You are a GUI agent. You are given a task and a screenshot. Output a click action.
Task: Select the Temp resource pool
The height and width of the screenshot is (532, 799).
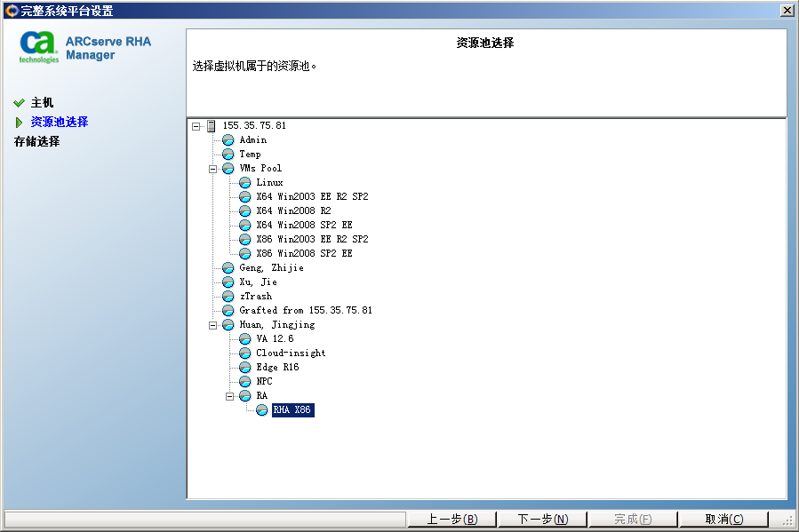251,155
